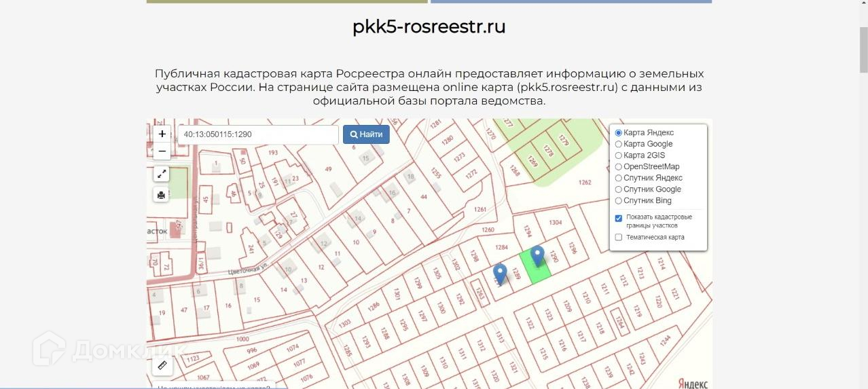Toggle fullscreen map view icon
Image resolution: width=868 pixels, height=389 pixels.
(x=162, y=174)
